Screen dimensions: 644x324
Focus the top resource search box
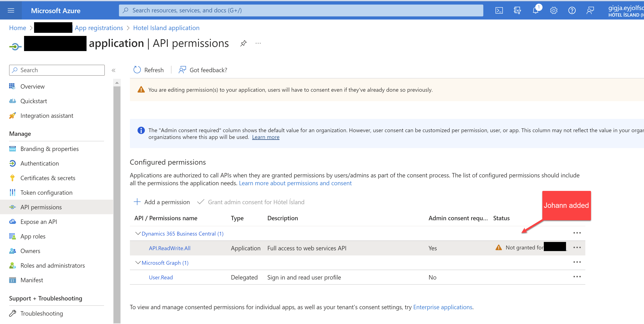(301, 11)
